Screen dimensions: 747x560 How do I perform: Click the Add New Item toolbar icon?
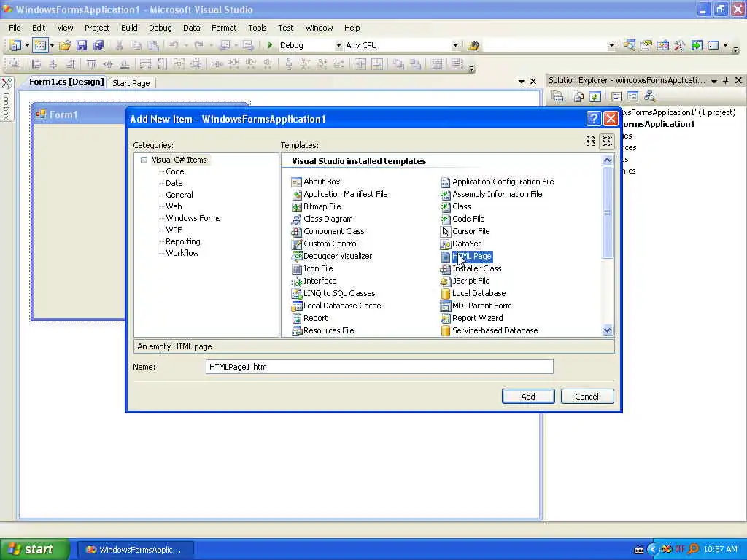tap(41, 45)
